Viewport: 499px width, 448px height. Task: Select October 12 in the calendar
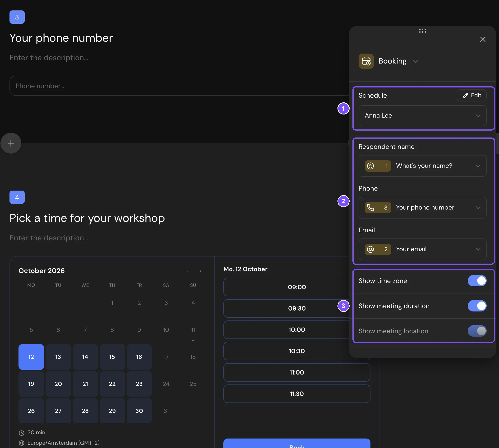pos(31,357)
